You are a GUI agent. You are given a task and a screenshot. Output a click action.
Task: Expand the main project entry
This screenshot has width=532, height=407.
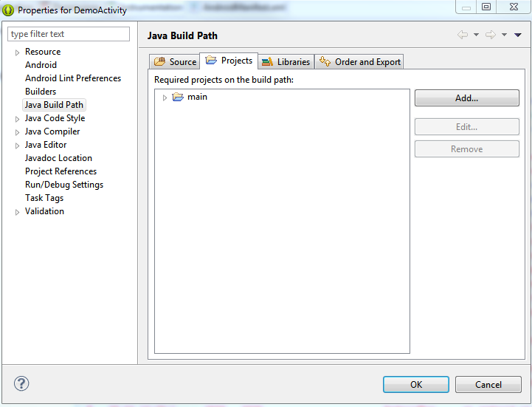(x=165, y=98)
